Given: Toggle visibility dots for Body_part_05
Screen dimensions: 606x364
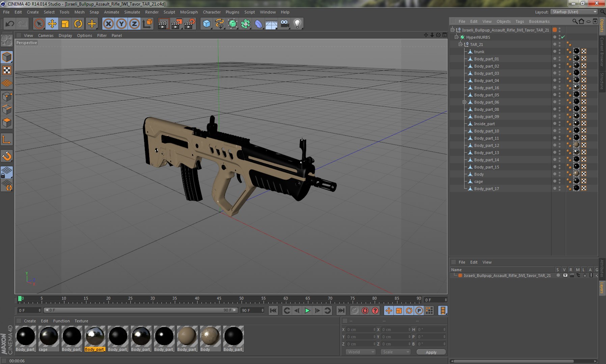Looking at the screenshot, I should (x=559, y=95).
